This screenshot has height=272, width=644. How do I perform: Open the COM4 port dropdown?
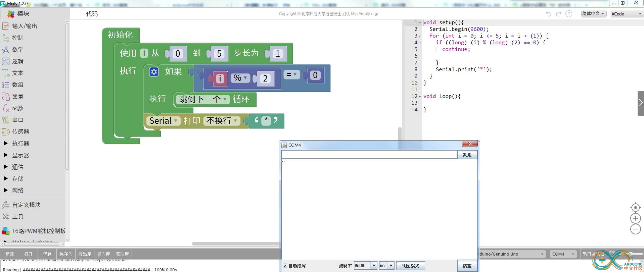point(563,254)
